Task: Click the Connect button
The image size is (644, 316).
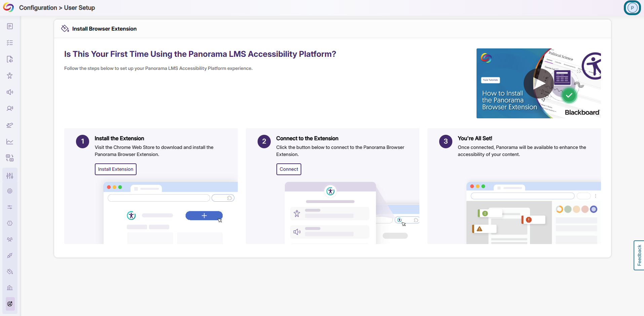Action: (x=289, y=169)
